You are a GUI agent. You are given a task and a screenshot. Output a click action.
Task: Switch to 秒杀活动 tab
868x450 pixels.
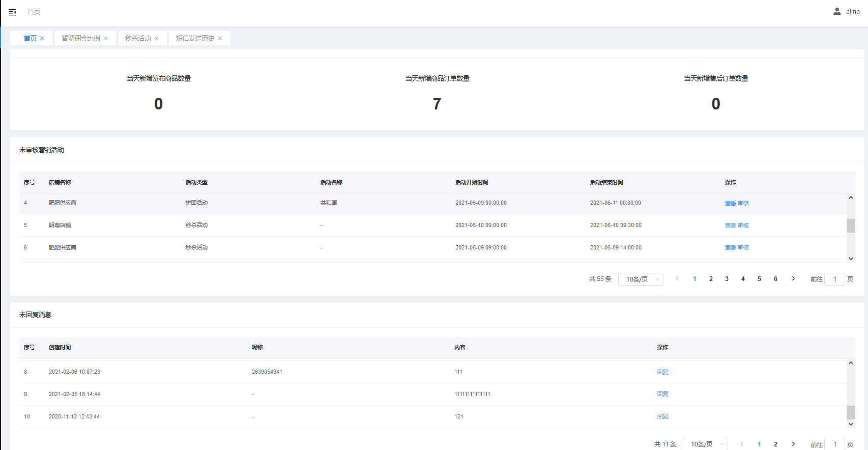coord(138,38)
